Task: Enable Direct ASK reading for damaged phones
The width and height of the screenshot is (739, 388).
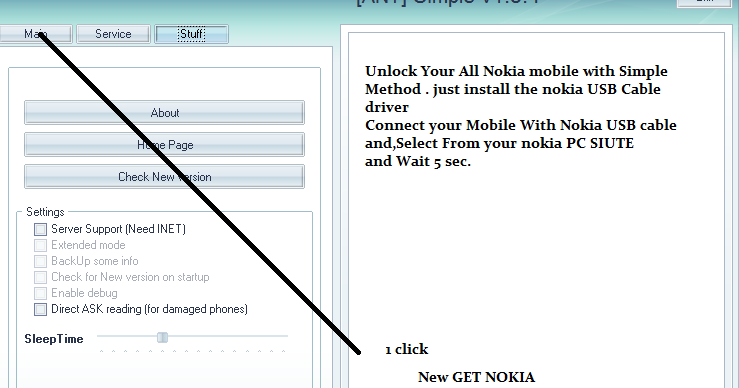Action: click(41, 309)
